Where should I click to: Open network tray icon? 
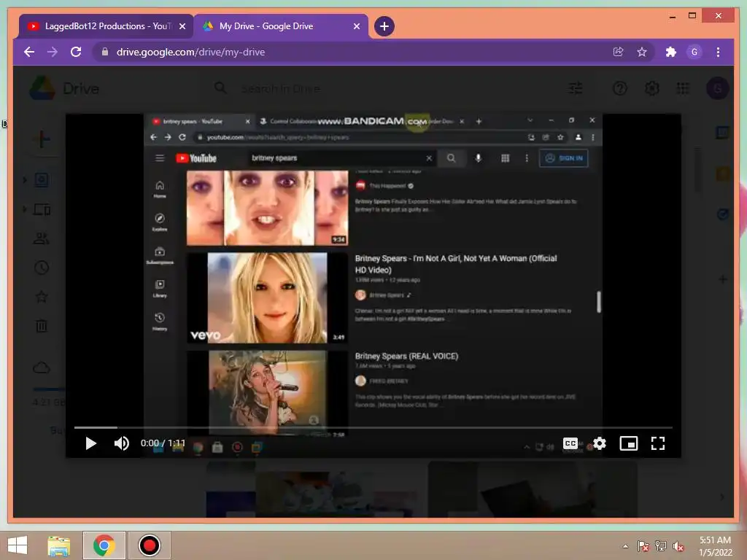(661, 546)
